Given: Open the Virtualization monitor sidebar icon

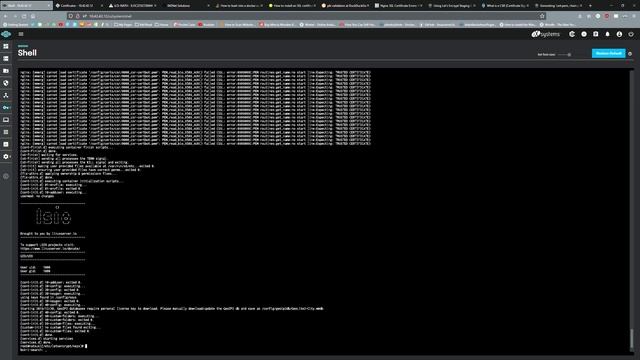Looking at the screenshot, I should (x=6, y=120).
